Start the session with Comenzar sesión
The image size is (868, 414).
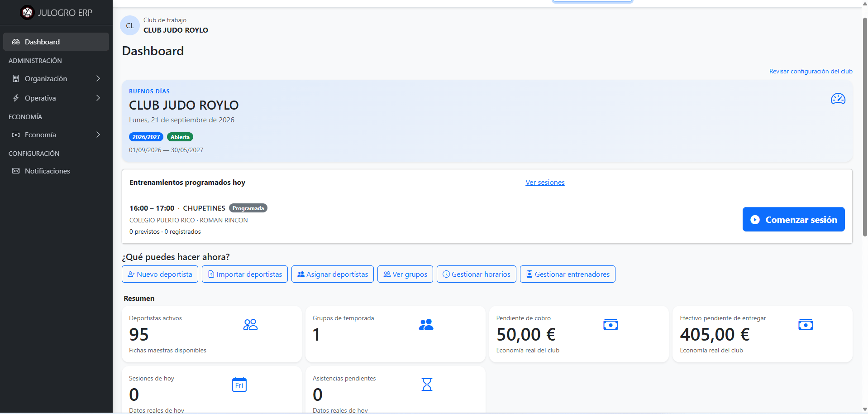(x=793, y=219)
